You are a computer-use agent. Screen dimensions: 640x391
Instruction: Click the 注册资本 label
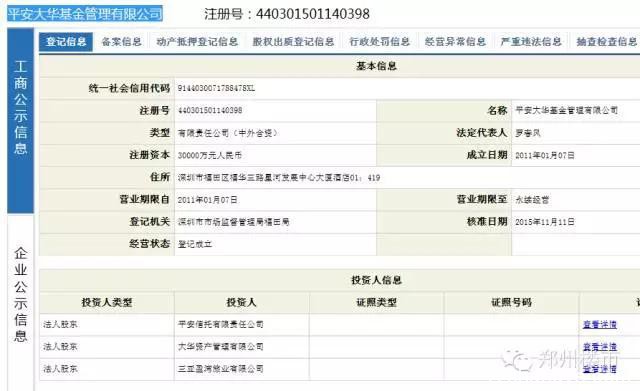click(149, 155)
